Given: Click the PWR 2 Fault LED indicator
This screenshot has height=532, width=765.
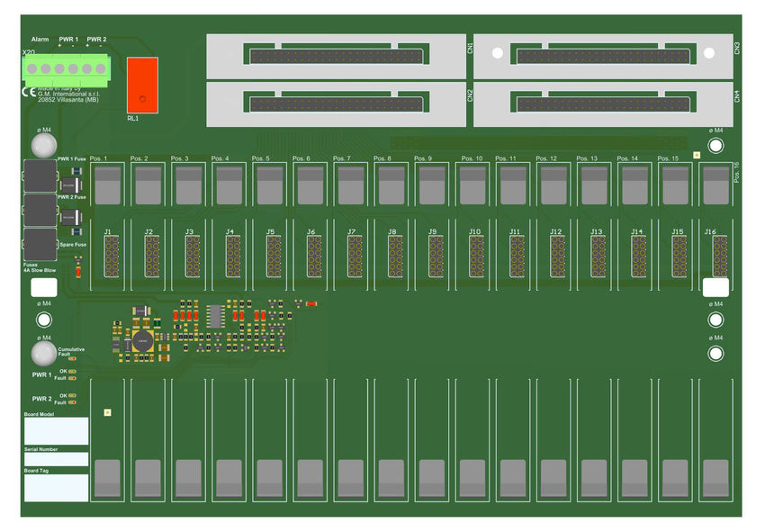Looking at the screenshot, I should pyautogui.click(x=72, y=402).
